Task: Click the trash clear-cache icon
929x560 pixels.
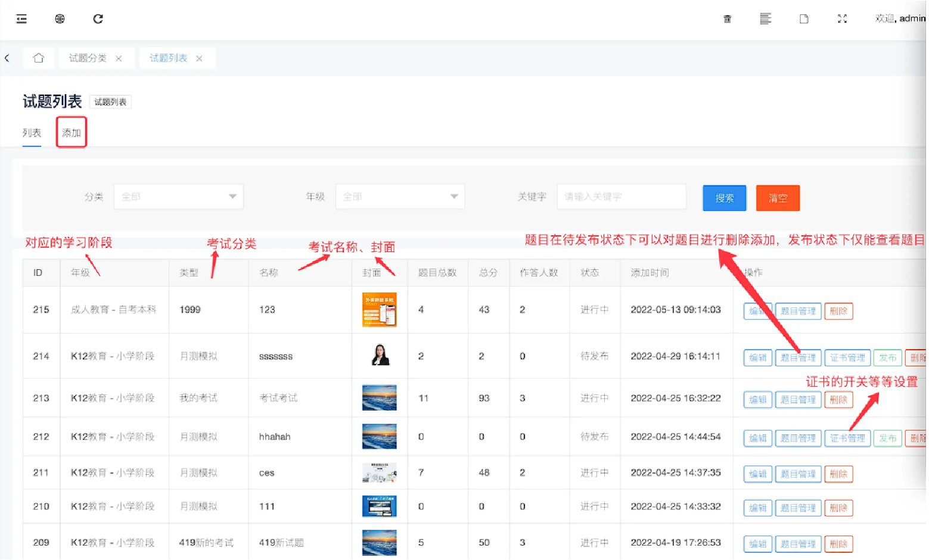Action: pos(727,19)
